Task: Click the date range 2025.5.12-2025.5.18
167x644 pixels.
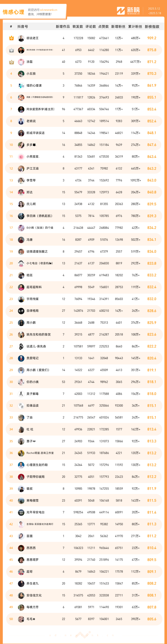Action: coord(154,11)
